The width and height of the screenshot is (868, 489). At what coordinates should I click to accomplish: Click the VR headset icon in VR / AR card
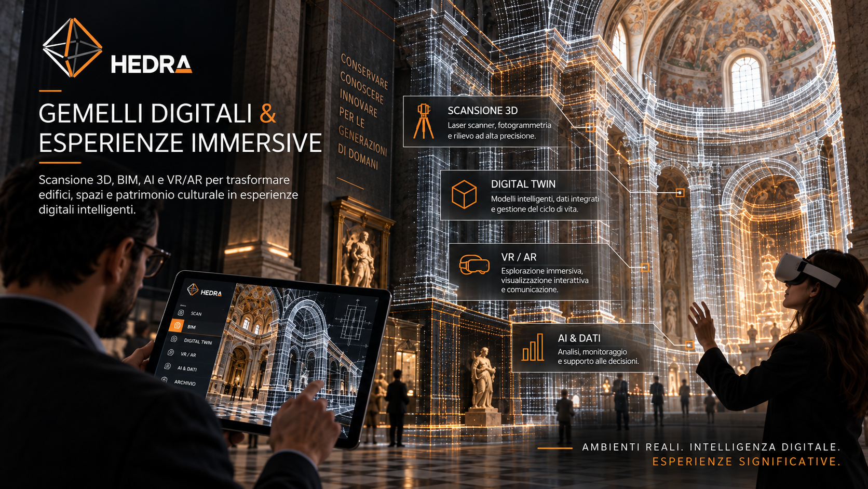474,265
